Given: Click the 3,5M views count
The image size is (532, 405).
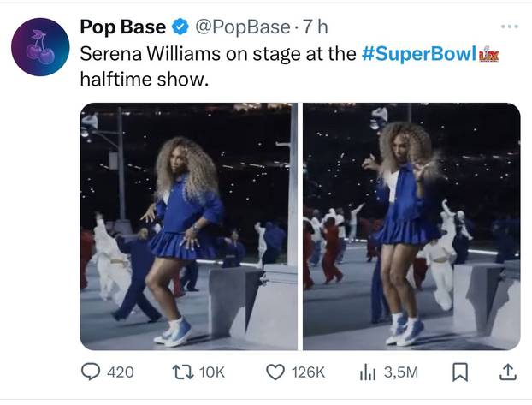Looking at the screenshot, I should pyautogui.click(x=401, y=372).
